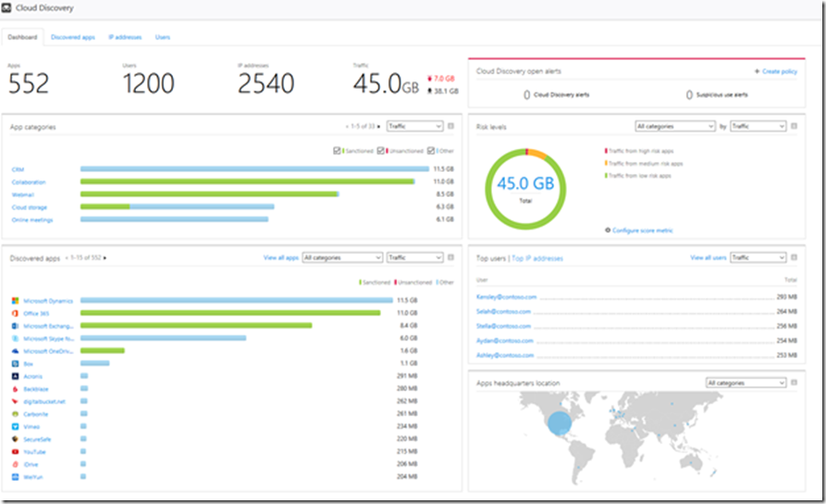Click the 0 Suspicious use alerts counter
Image resolution: width=826 pixels, height=504 pixels.
click(x=717, y=95)
